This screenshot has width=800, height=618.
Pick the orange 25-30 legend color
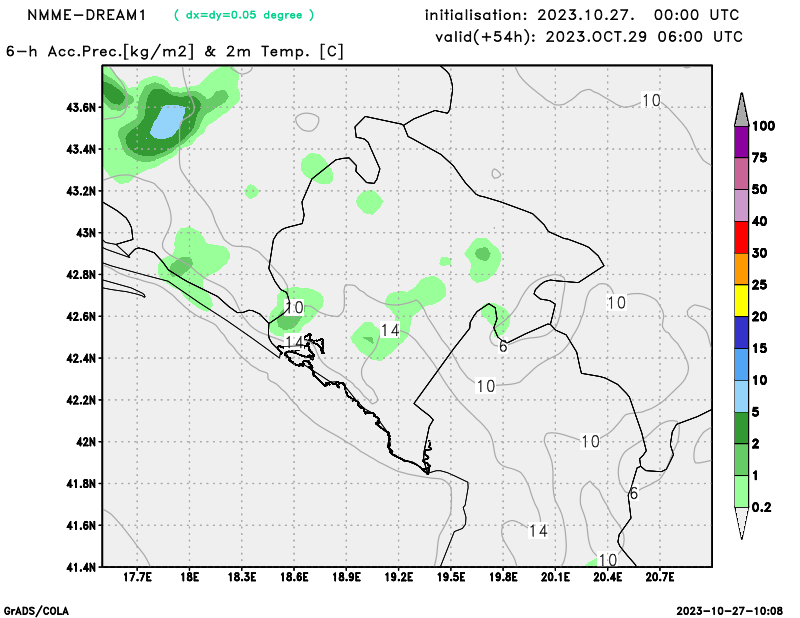[741, 269]
